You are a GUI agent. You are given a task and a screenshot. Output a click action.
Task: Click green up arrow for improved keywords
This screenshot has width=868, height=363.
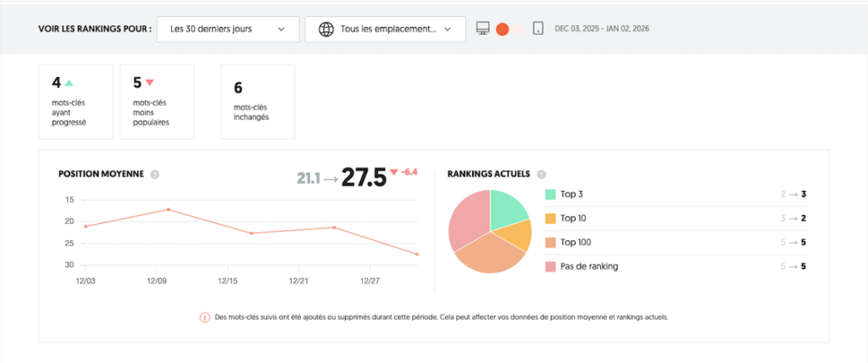pyautogui.click(x=70, y=83)
